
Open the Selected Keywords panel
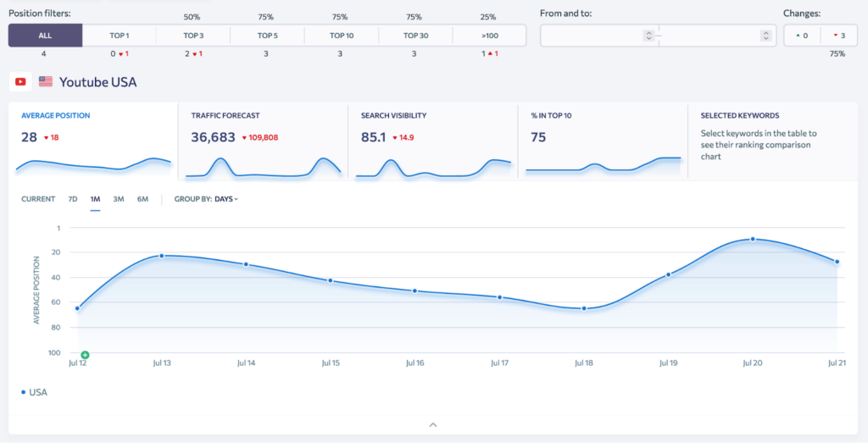point(773,141)
